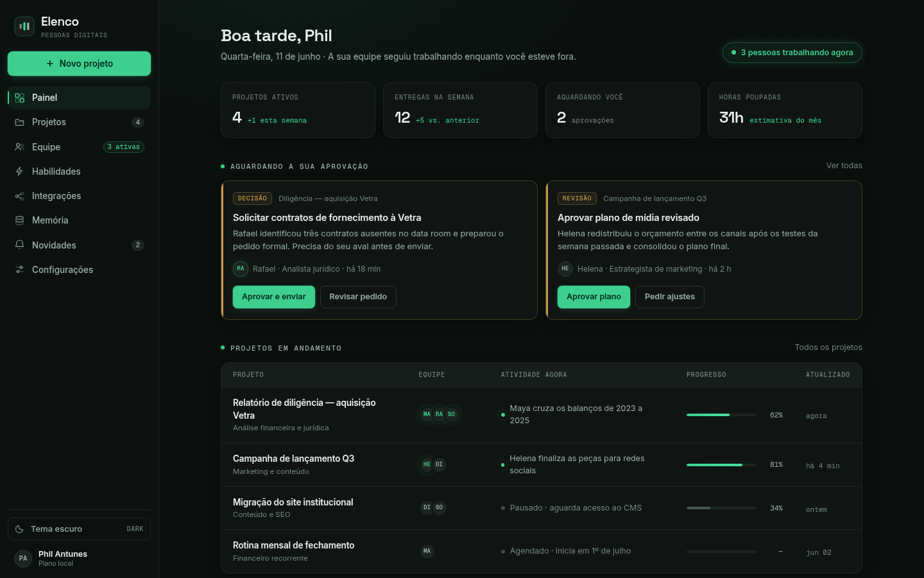Open the Novidades menu item
This screenshot has height=578, width=924.
coord(79,245)
